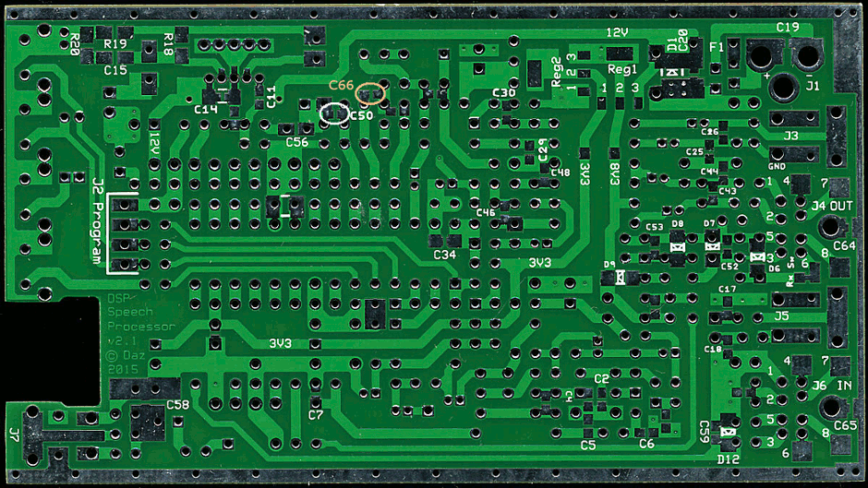
Task: Click the Reg2 regulator label
Action: pyautogui.click(x=556, y=71)
